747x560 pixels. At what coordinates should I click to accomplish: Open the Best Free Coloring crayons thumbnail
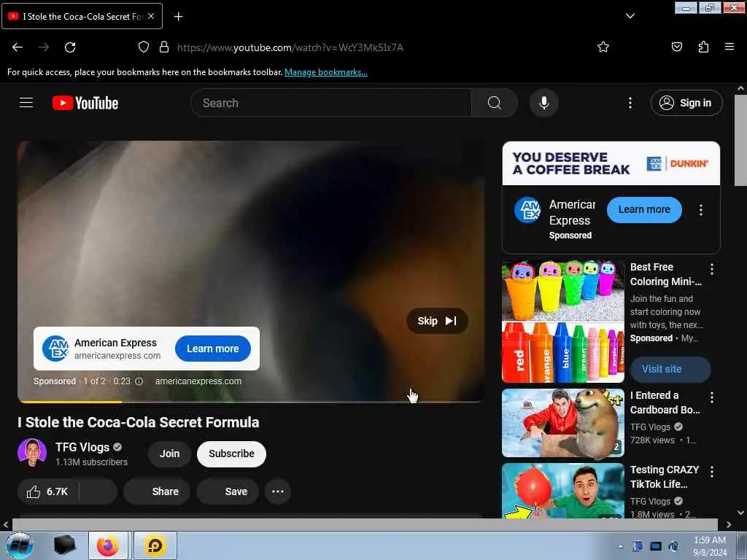[562, 322]
